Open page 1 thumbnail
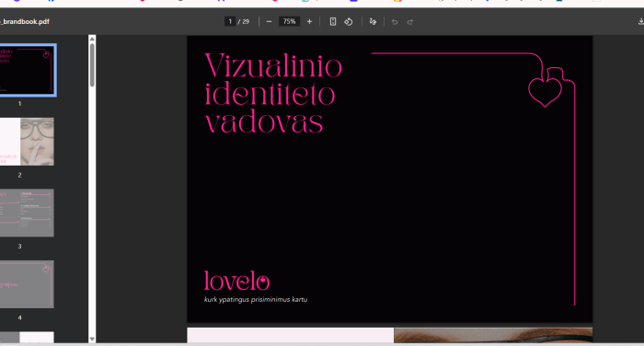Image resolution: width=644 pixels, height=346 pixels. [27, 70]
